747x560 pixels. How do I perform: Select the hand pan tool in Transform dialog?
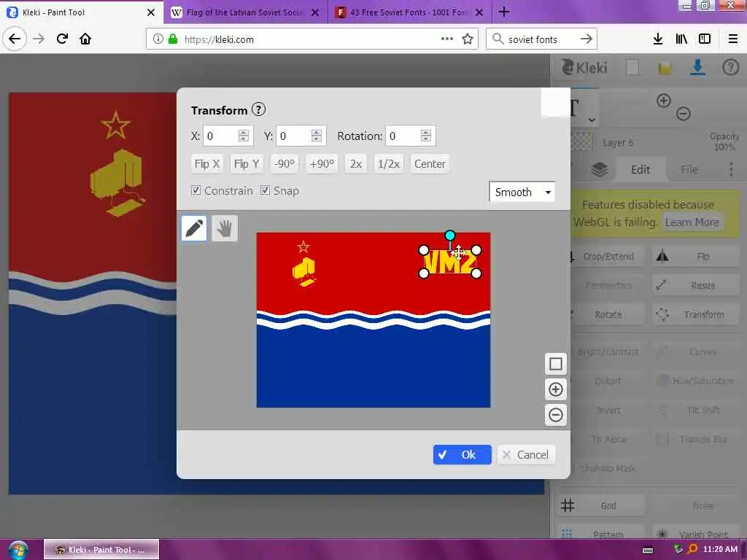[225, 228]
